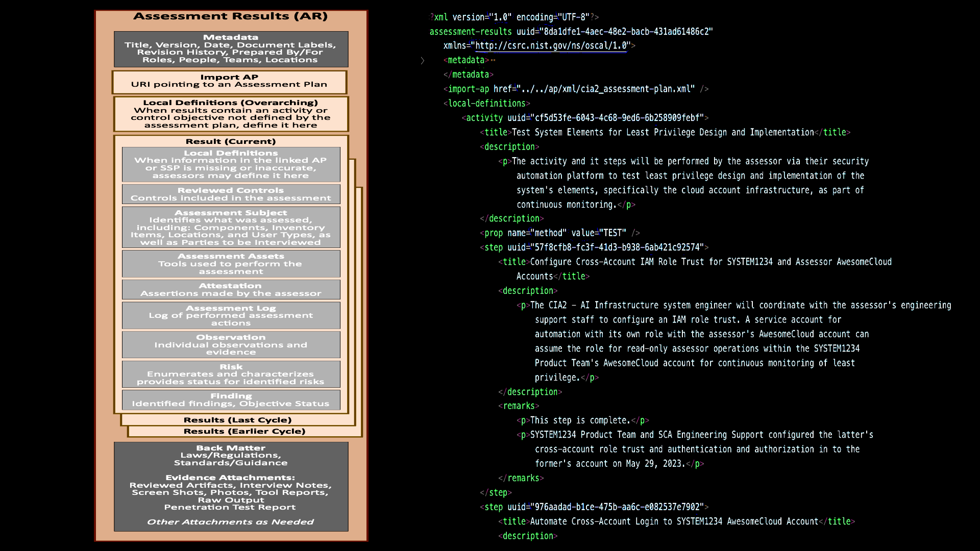Select the Assessment Subject block
The image size is (980, 551).
(x=231, y=228)
